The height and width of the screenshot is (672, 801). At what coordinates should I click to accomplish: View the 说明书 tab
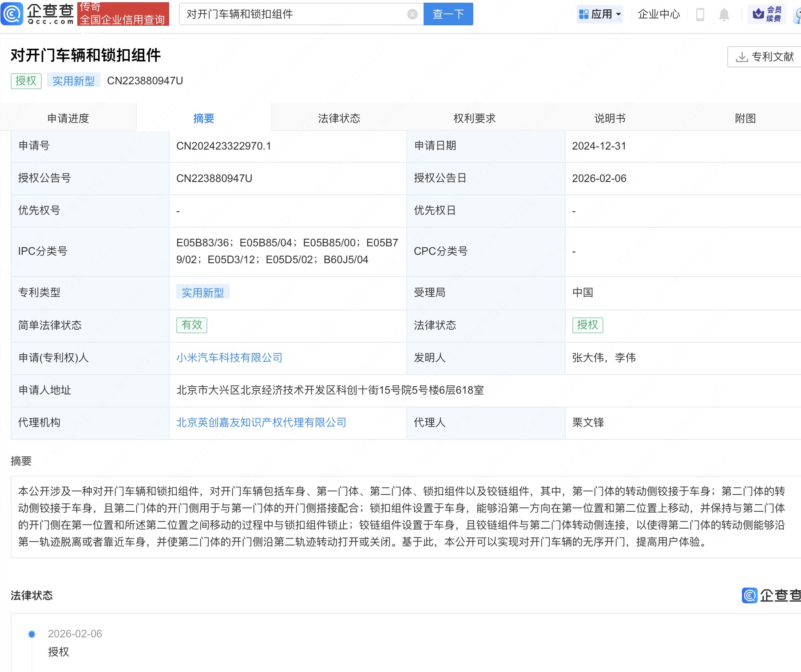[x=610, y=118]
